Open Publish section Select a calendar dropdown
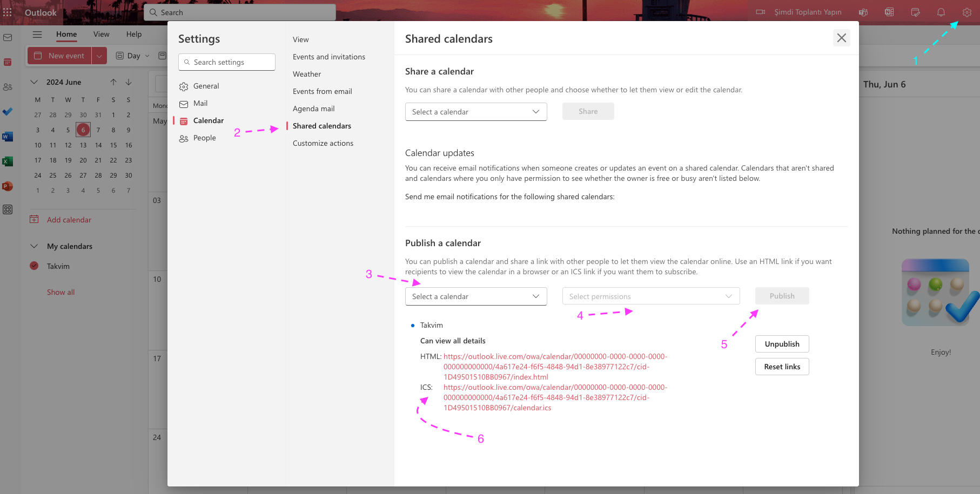980x494 pixels. click(476, 296)
